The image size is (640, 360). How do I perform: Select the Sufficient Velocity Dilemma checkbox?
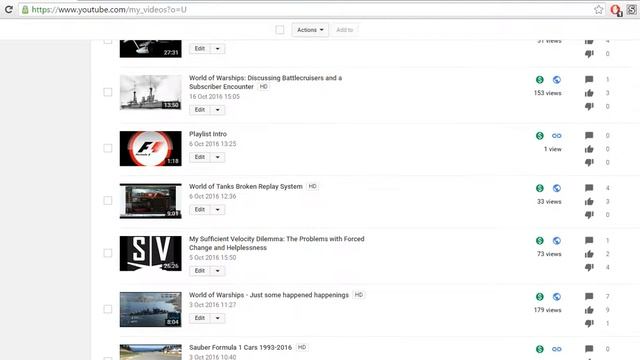click(x=108, y=253)
